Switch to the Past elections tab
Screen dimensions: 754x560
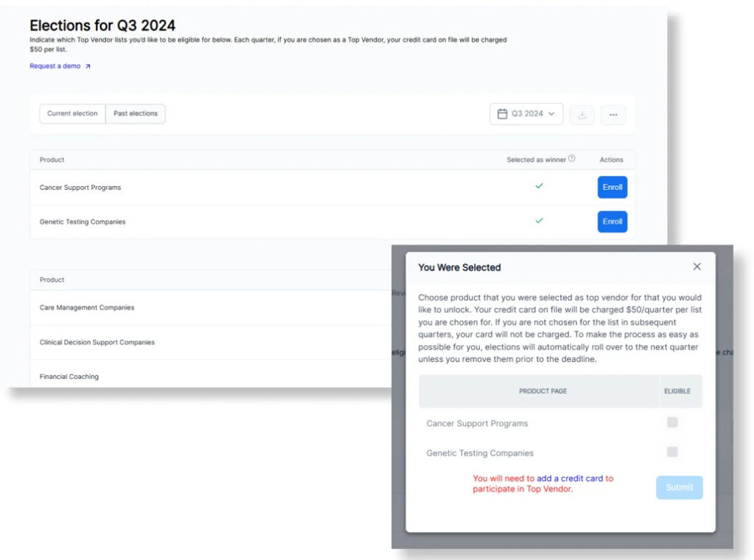pyautogui.click(x=135, y=113)
